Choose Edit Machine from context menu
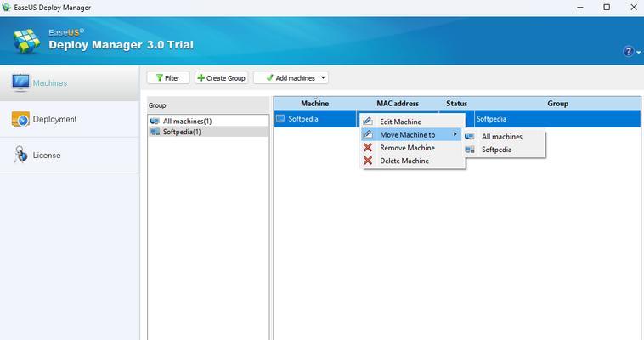 point(413,122)
